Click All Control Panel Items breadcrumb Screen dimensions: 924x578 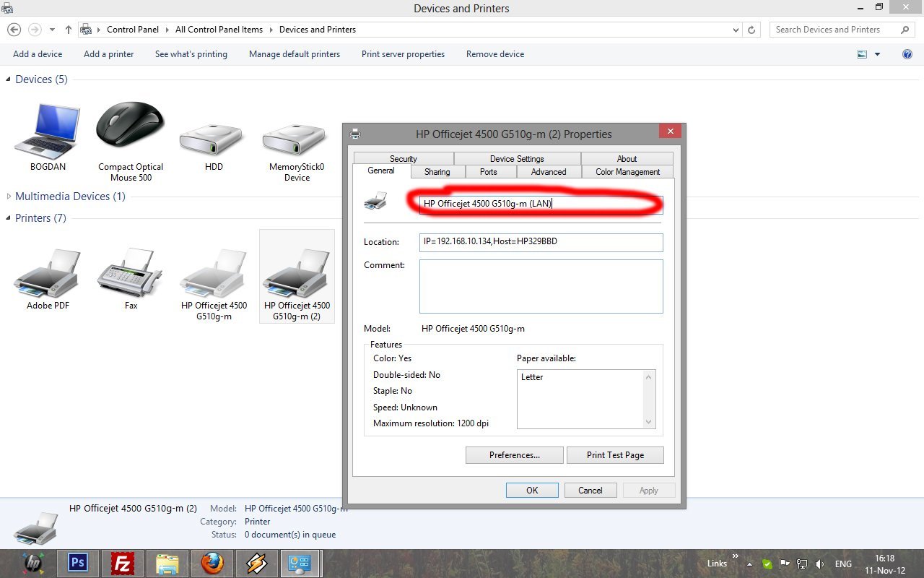(x=219, y=30)
